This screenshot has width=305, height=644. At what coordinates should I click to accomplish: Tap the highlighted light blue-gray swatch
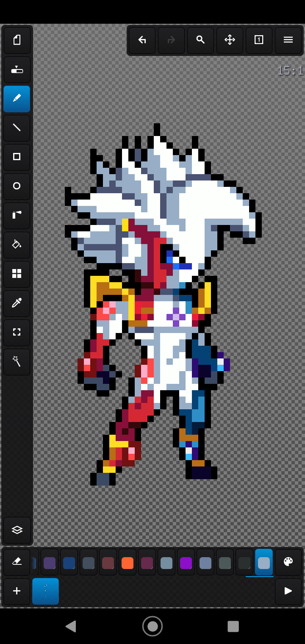pyautogui.click(x=264, y=563)
